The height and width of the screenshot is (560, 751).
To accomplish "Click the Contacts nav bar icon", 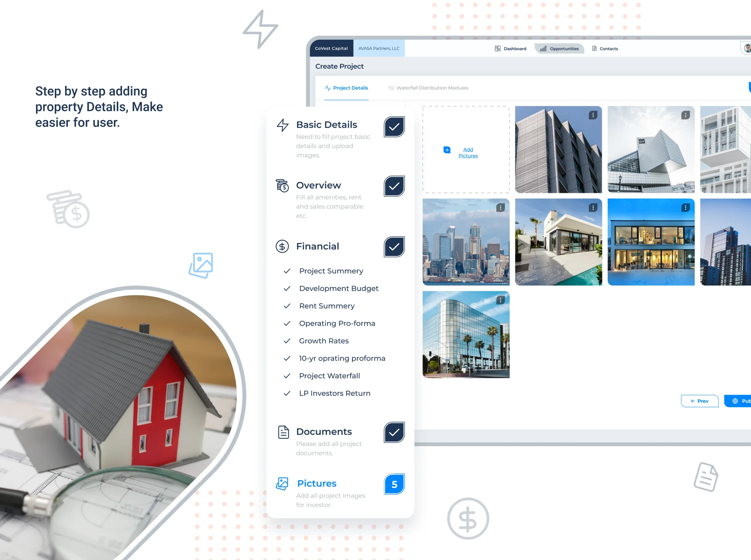I will [x=595, y=48].
